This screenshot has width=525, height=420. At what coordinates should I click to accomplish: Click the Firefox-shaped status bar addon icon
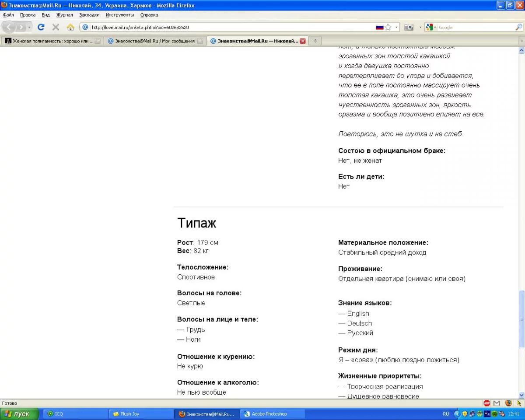tap(508, 403)
